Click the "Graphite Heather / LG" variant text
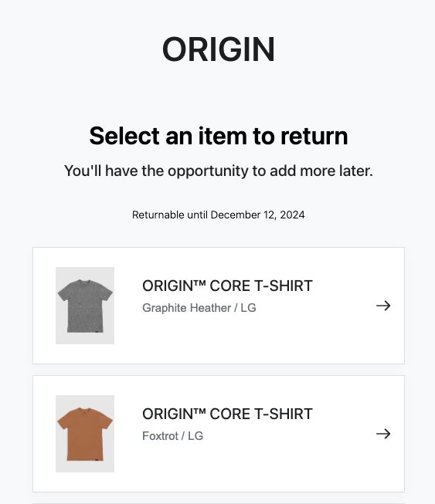This screenshot has height=504, width=435. coord(199,308)
